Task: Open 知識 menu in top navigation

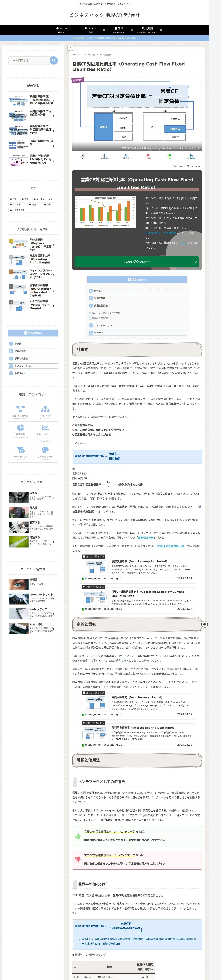Action: coord(119,30)
